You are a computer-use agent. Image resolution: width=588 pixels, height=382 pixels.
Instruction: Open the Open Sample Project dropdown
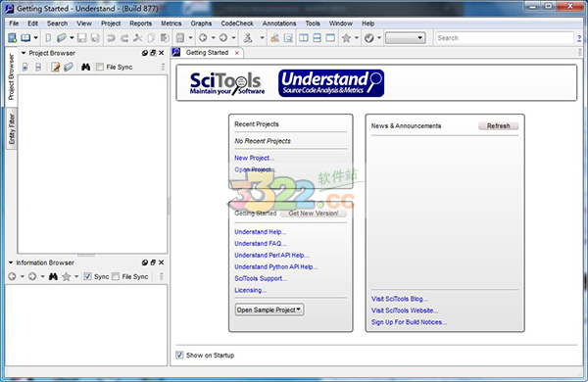point(269,310)
